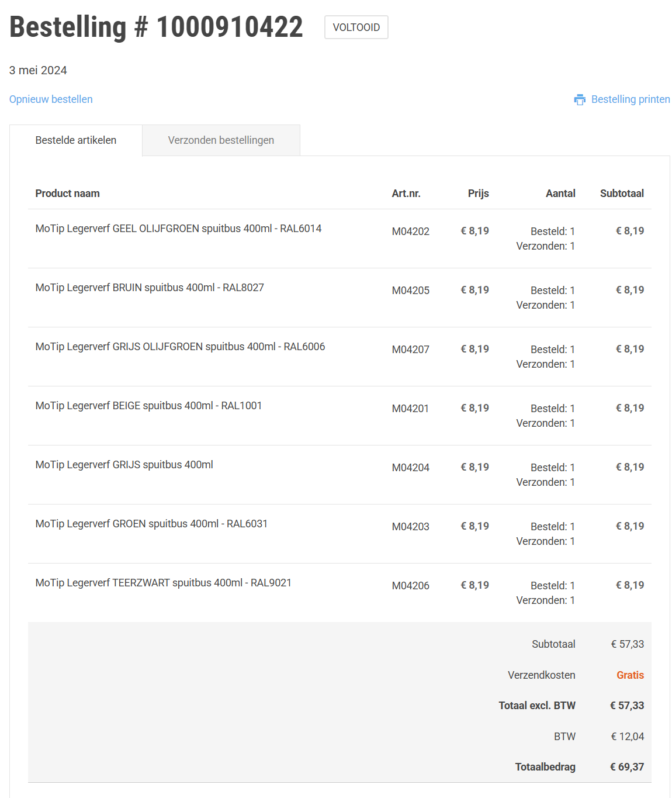Select product MoTip Legerverf GRIJS OLIJFGROEN RAL6006
This screenshot has height=798, width=672.
click(180, 347)
